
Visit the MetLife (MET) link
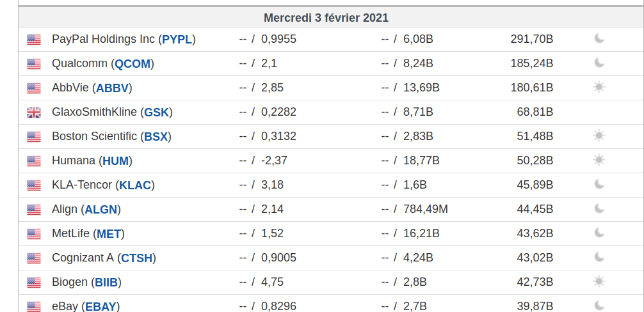(88, 234)
